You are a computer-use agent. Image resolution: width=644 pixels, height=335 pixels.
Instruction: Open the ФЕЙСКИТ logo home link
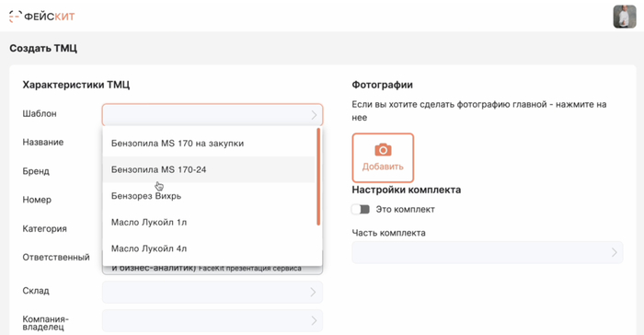tap(42, 17)
